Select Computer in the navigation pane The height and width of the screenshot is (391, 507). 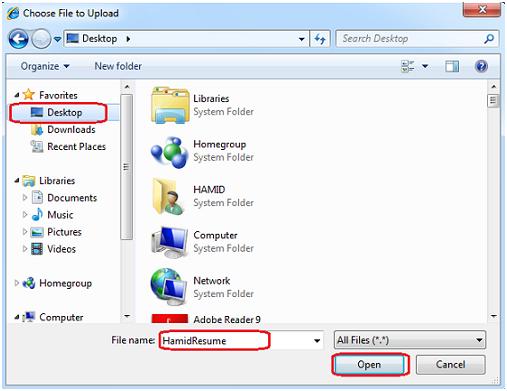point(61,317)
